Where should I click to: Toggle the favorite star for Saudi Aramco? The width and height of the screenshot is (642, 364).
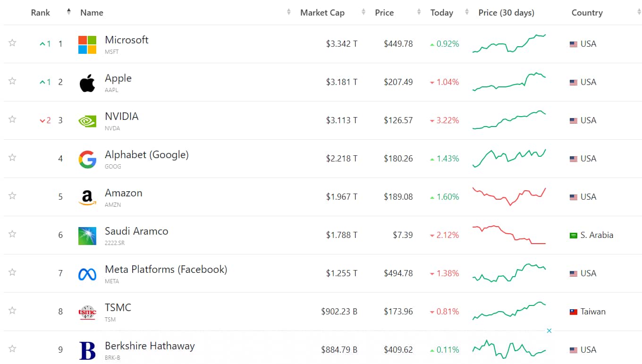coord(12,233)
